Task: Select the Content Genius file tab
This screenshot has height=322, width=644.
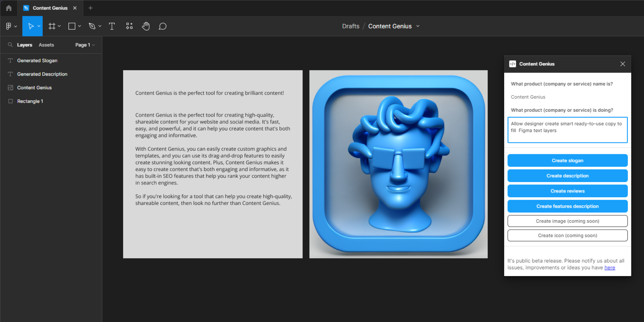Action: pos(50,8)
